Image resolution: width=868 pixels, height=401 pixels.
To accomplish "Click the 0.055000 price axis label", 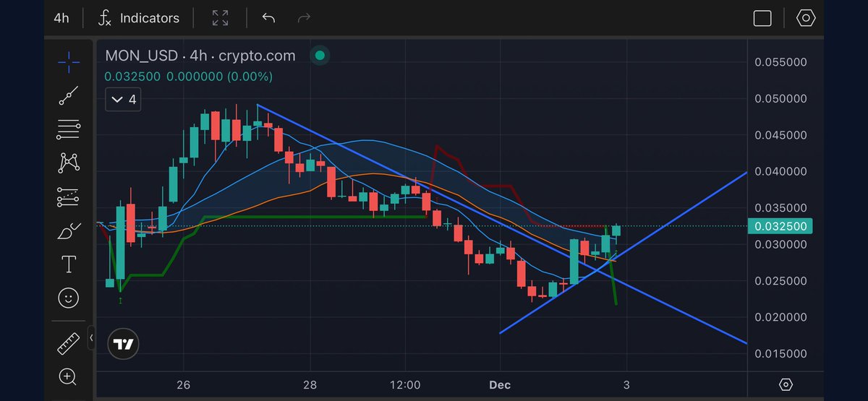I will pyautogui.click(x=780, y=62).
